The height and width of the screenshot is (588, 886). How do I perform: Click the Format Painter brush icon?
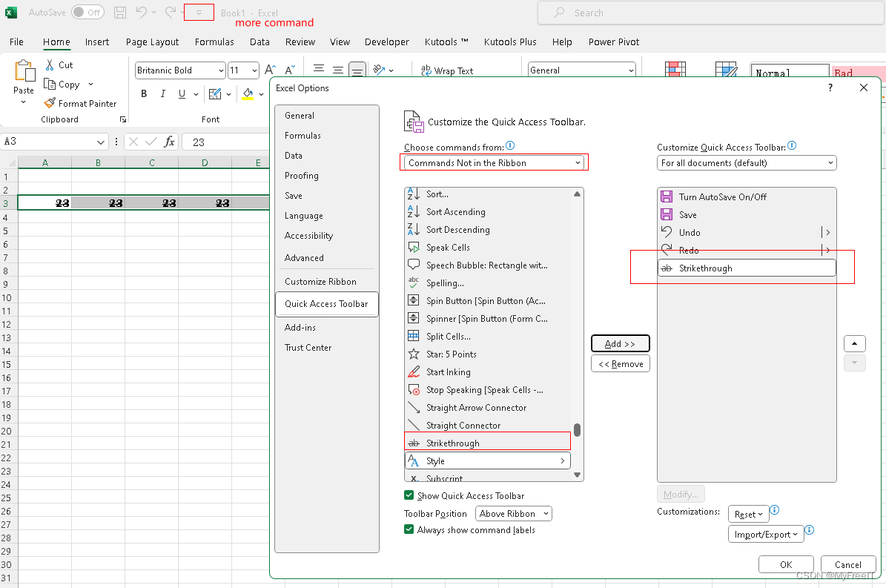click(x=50, y=103)
